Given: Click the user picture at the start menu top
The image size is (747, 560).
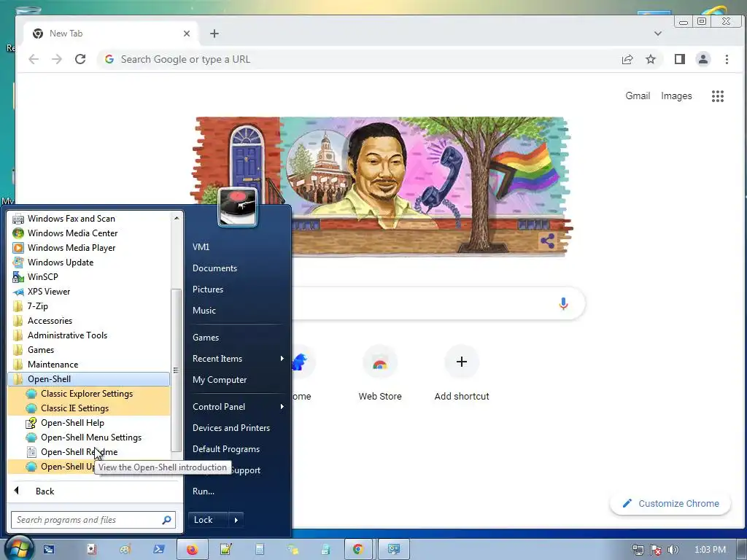Looking at the screenshot, I should [x=237, y=208].
